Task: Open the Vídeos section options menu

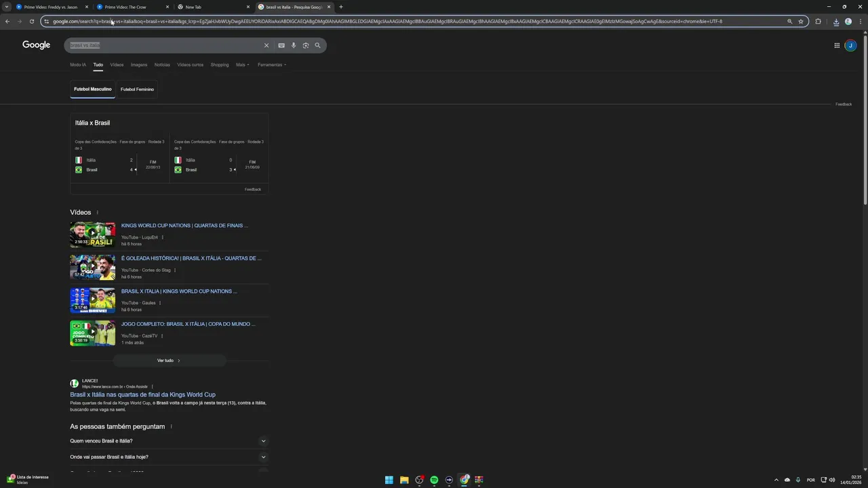Action: (x=97, y=212)
